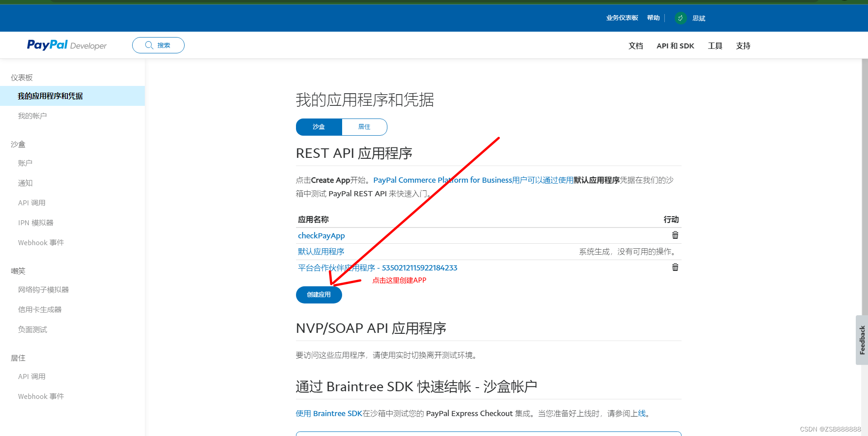The image size is (868, 436).
Task: Click 帮助 in the top bar
Action: click(653, 18)
